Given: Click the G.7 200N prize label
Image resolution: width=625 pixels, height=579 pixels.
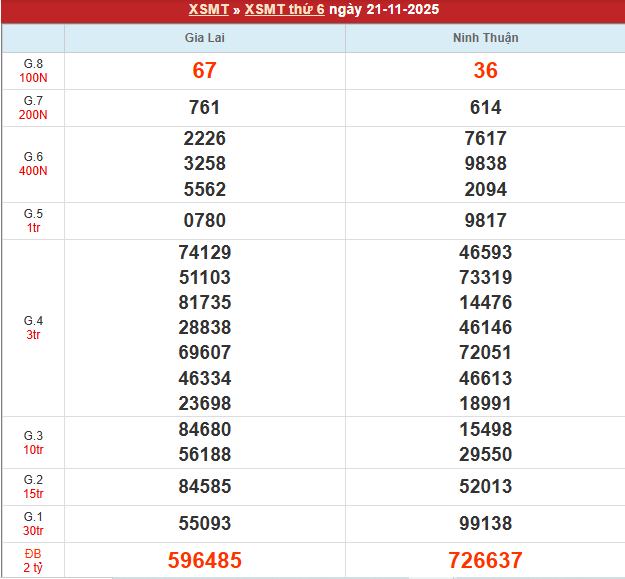Looking at the screenshot, I should [33, 108].
